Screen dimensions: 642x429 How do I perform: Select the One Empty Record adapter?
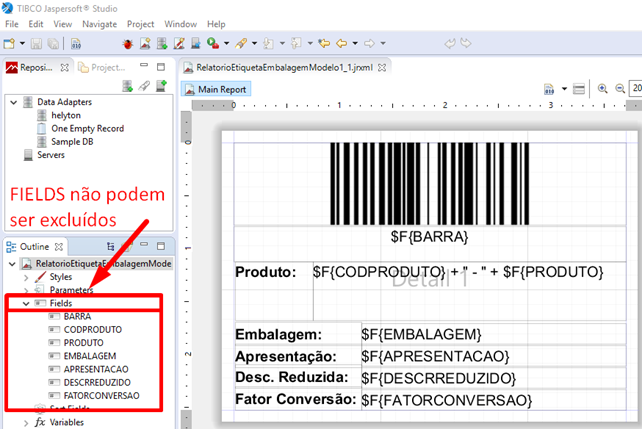coord(88,129)
